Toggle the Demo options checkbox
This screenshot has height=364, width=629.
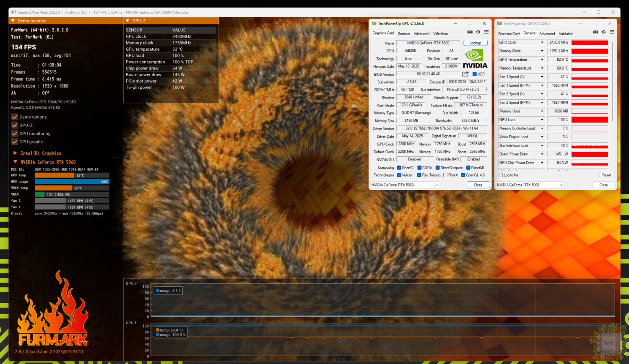[15, 117]
